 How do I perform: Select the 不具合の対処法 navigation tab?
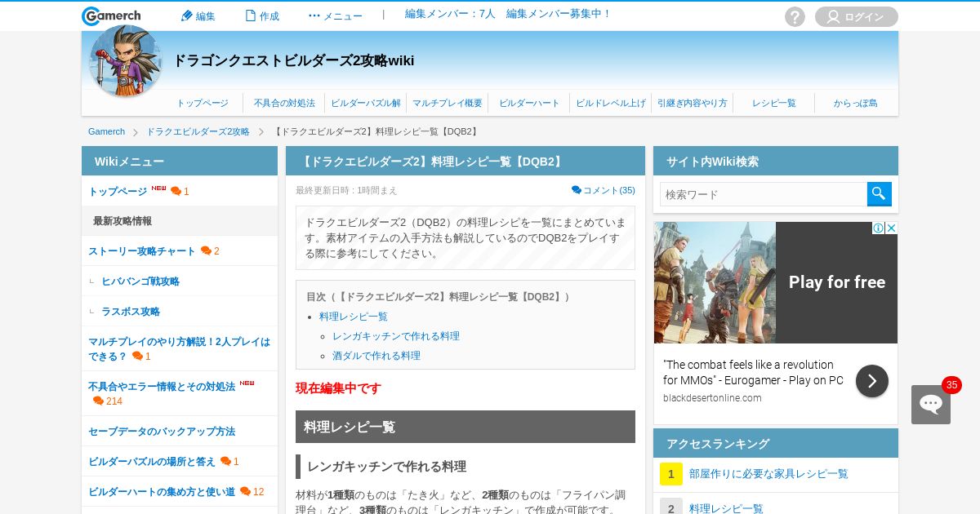(284, 103)
